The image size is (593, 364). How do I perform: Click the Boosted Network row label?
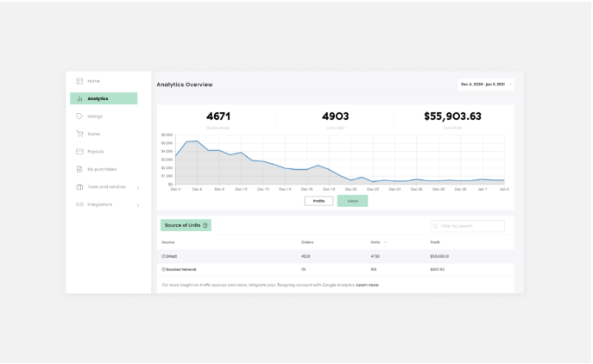tap(181, 269)
